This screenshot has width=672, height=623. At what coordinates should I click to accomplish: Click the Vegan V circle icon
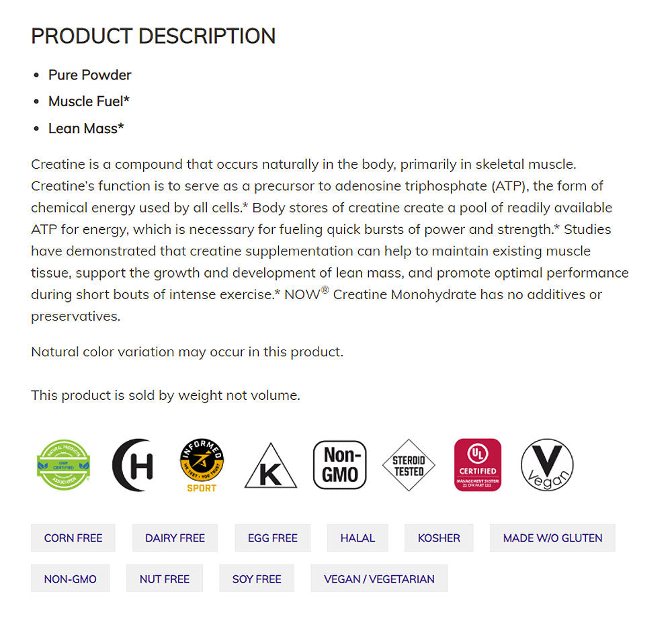tap(547, 464)
